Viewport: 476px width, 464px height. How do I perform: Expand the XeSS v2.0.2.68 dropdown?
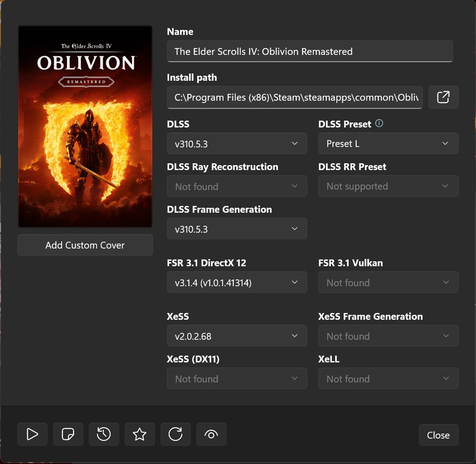tap(237, 336)
